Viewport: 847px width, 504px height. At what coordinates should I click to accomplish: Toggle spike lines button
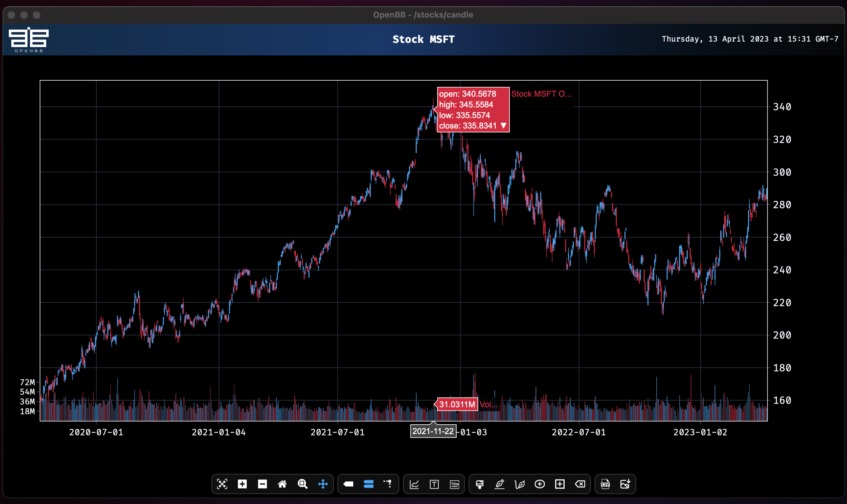pos(388,484)
